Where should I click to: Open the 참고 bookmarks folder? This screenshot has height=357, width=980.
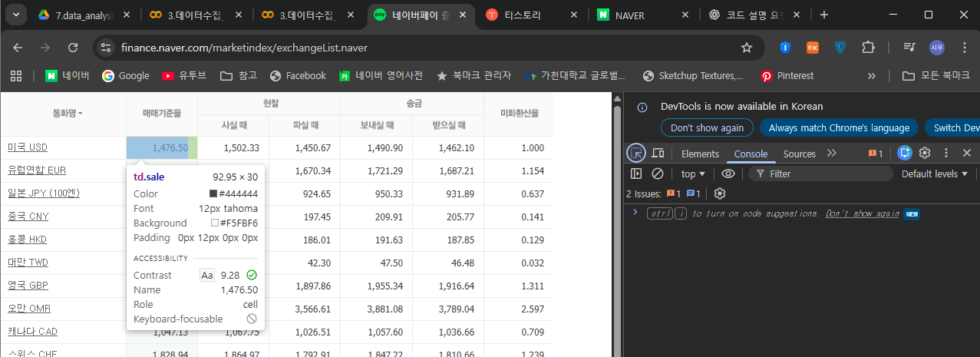[239, 75]
